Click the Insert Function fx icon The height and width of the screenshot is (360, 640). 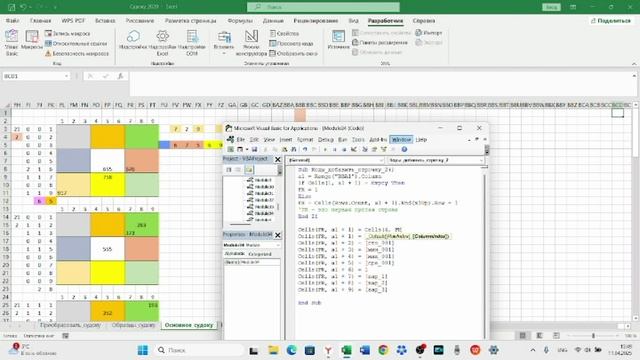pos(120,76)
